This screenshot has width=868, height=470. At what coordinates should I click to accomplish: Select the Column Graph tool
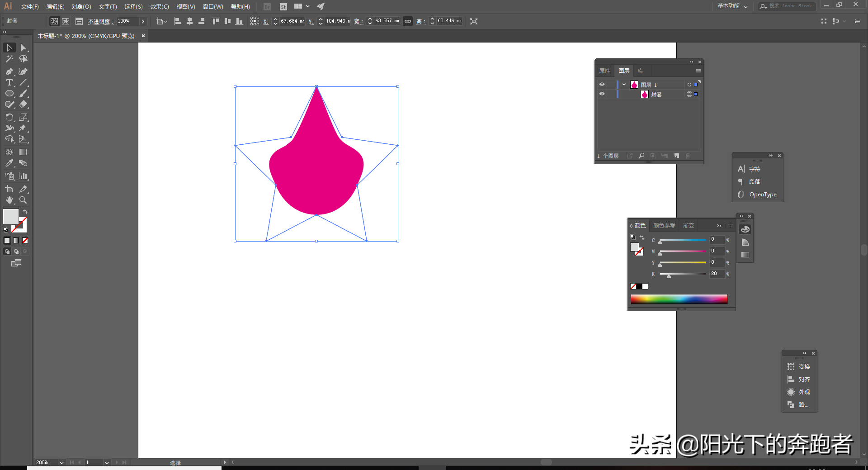(23, 176)
